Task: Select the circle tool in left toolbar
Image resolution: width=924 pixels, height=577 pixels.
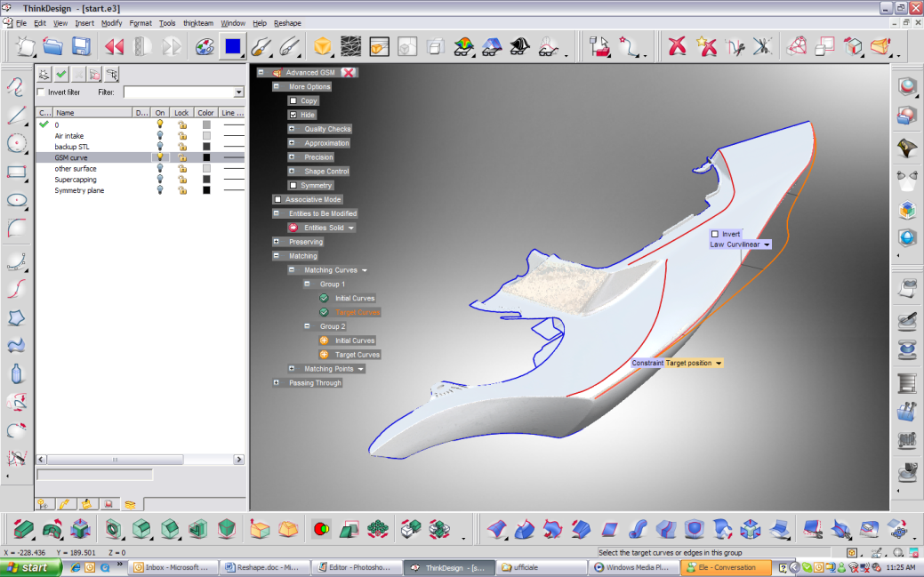Action: point(16,143)
